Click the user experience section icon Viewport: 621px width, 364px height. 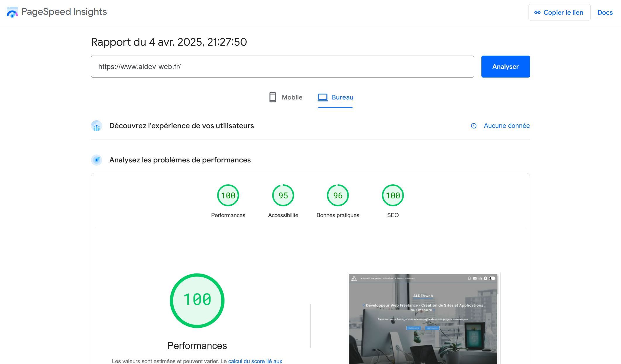tap(97, 126)
